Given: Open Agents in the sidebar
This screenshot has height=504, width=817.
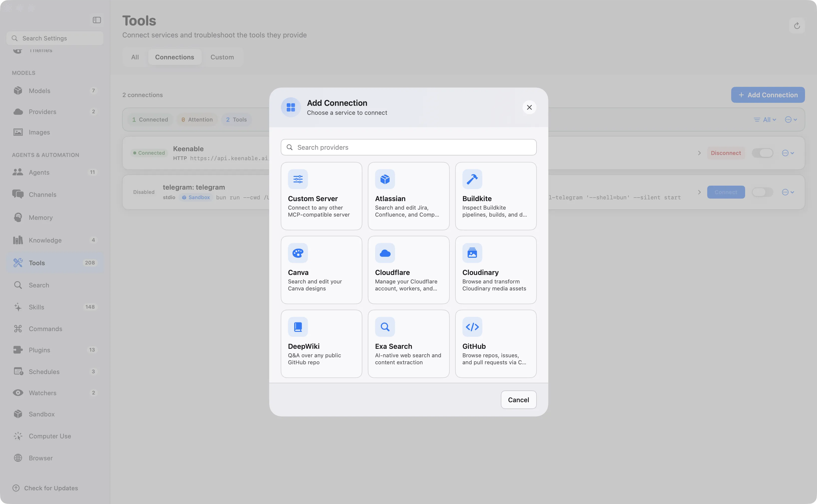Looking at the screenshot, I should [x=55, y=172].
